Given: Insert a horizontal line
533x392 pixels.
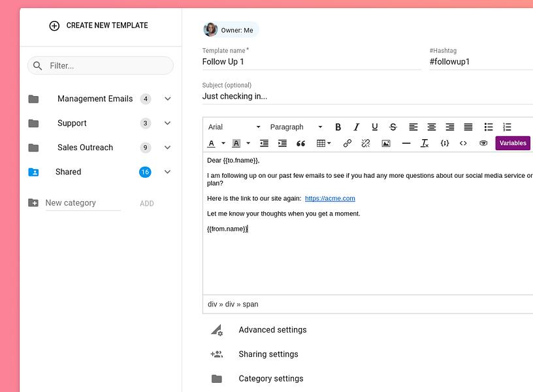Looking at the screenshot, I should 406,144.
